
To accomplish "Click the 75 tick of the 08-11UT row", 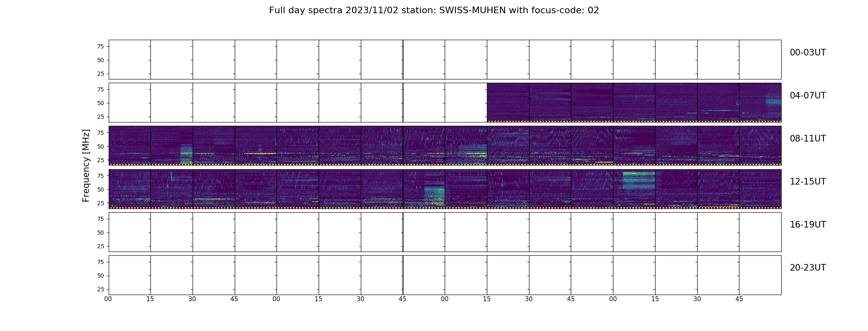I will pyautogui.click(x=100, y=132).
